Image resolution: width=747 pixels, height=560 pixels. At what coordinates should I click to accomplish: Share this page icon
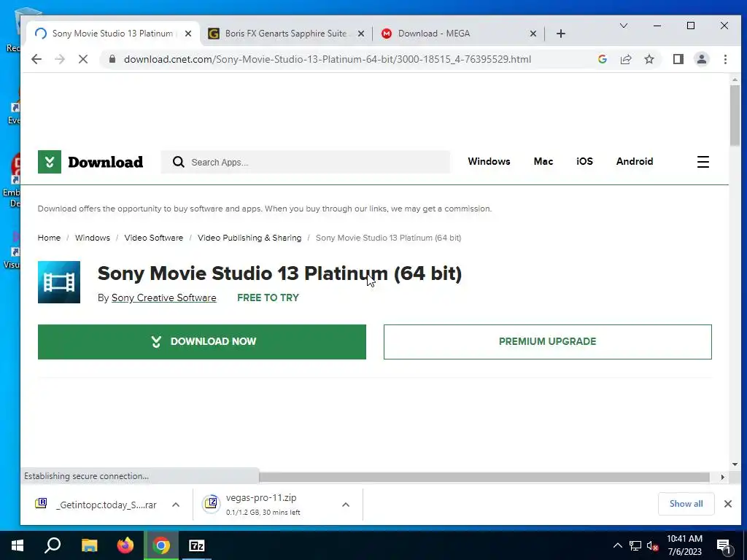(x=625, y=59)
